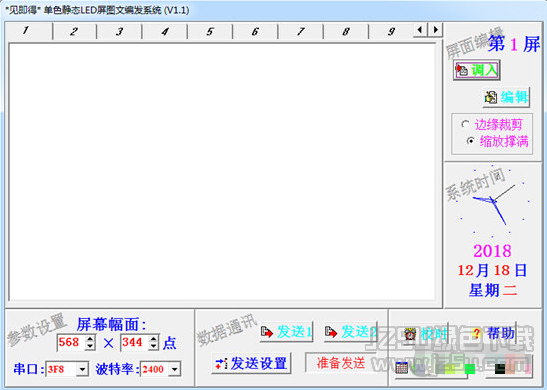
Task: Click the analog system clock
Action: tap(493, 201)
